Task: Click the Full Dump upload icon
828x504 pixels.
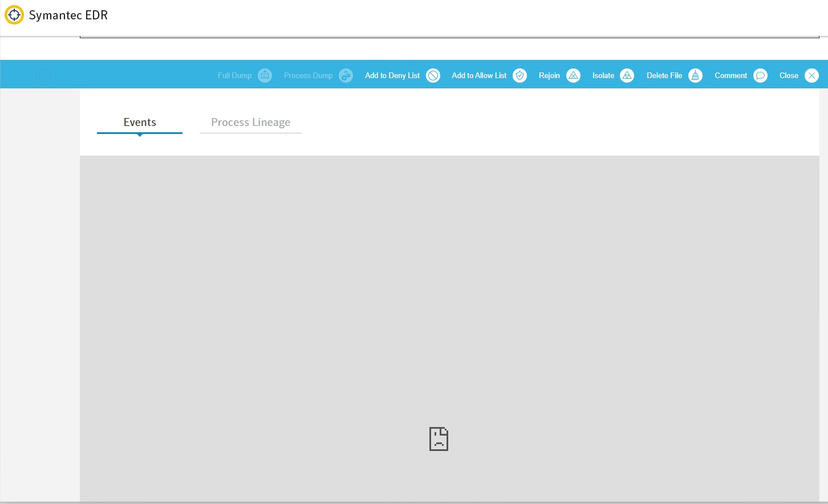Action: click(265, 75)
